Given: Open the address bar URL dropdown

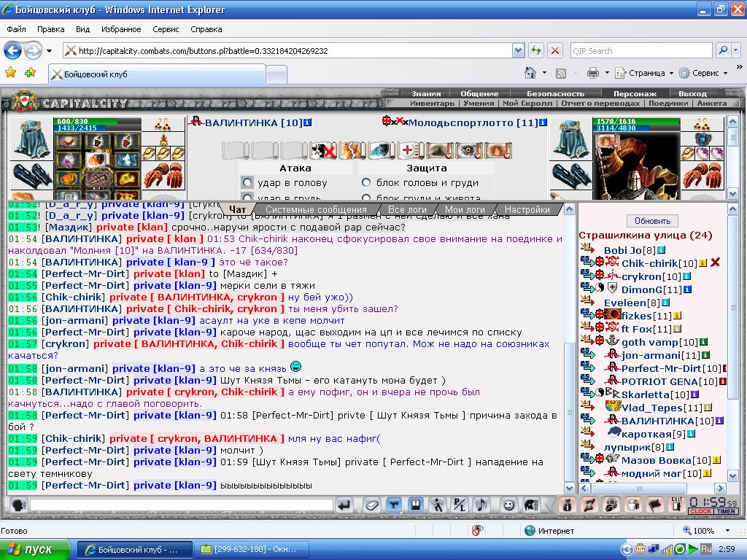Looking at the screenshot, I should tap(518, 50).
